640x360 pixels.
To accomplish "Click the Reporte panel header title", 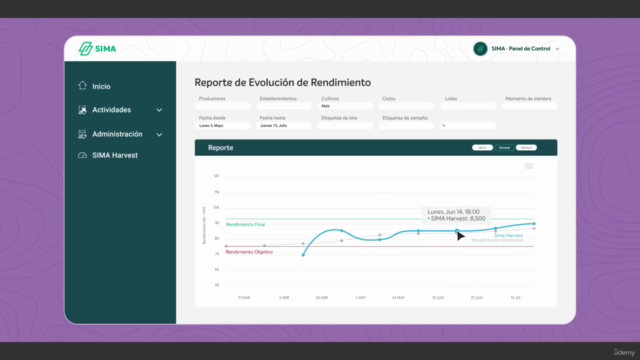I will [x=220, y=148].
